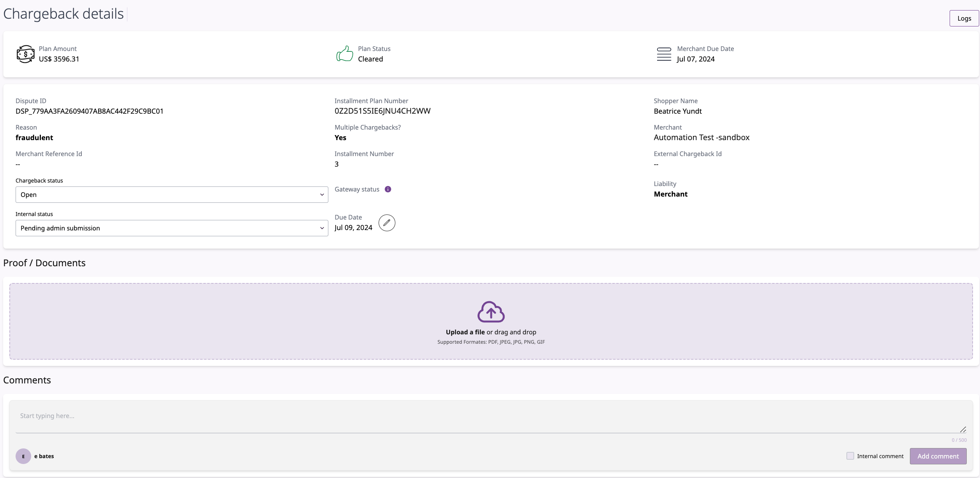Viewport: 980px width, 478px height.
Task: Click the Gateway status label
Action: [x=357, y=190]
